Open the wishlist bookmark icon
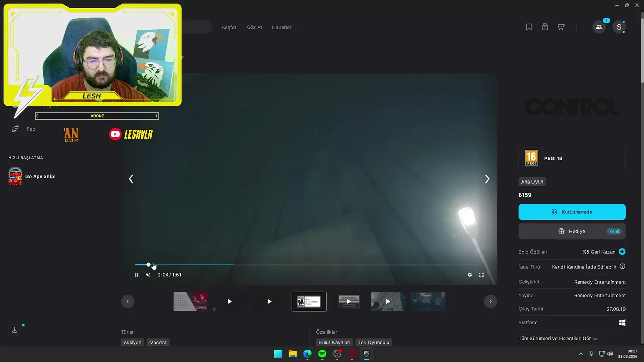 (529, 27)
